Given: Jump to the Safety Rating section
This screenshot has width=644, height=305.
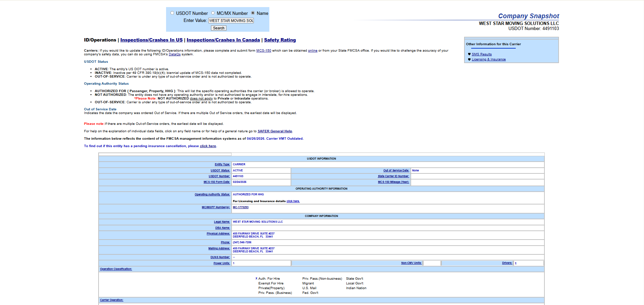Looking at the screenshot, I should click(280, 40).
